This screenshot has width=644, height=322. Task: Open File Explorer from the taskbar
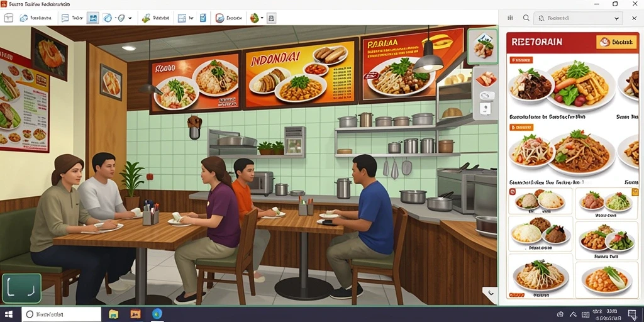[x=113, y=314]
